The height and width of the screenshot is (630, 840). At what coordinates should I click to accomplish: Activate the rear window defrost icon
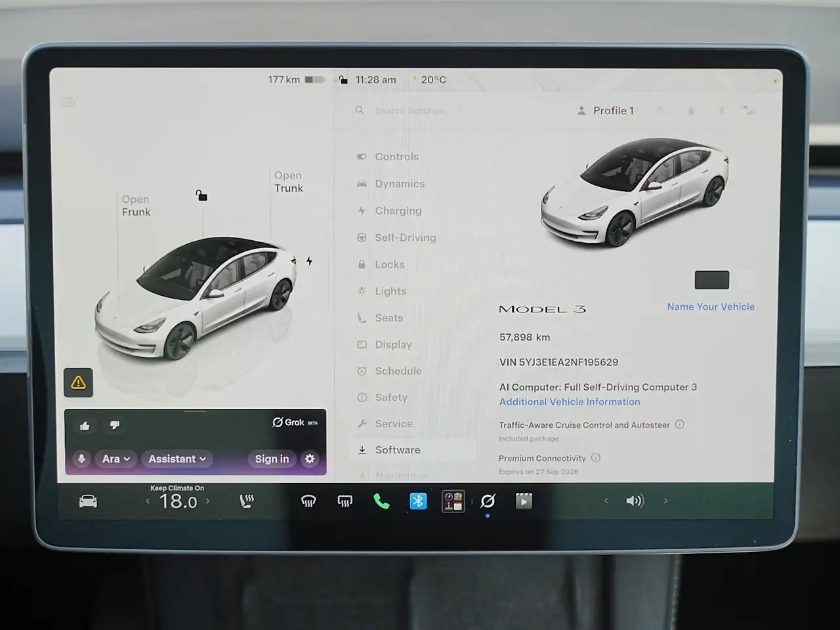345,501
